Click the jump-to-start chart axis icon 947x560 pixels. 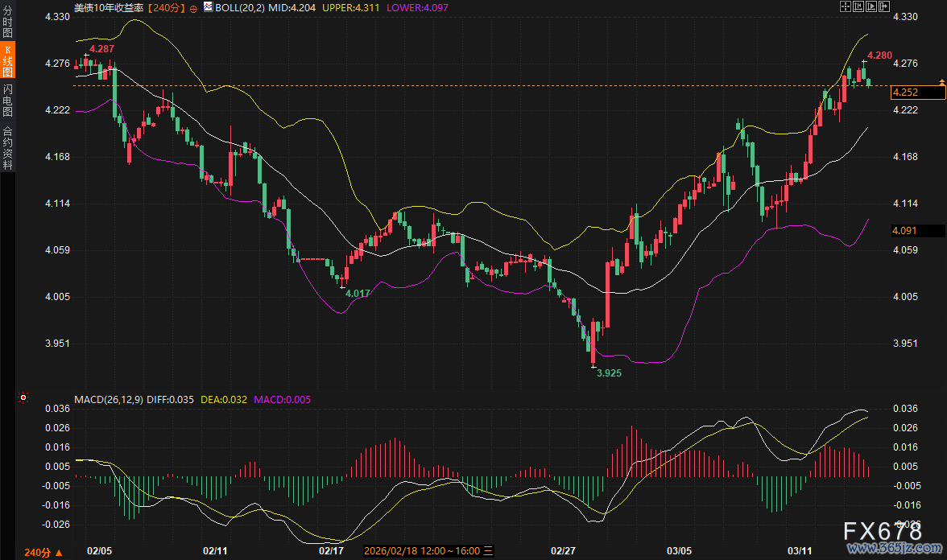click(x=858, y=6)
